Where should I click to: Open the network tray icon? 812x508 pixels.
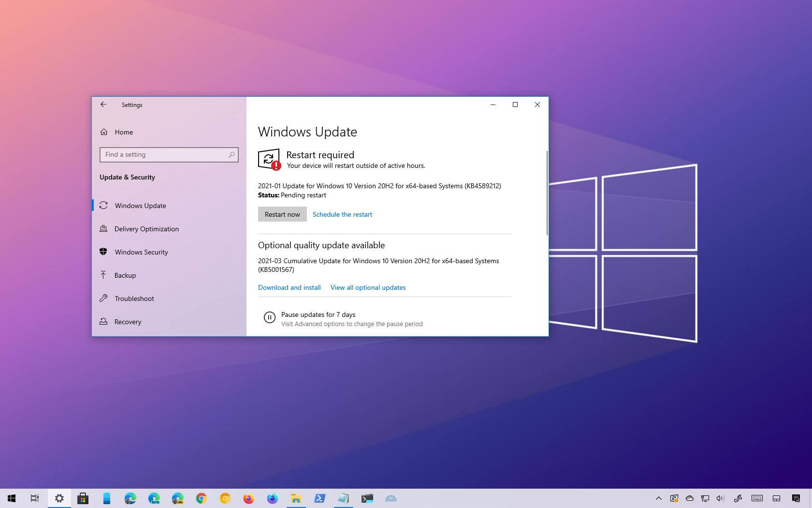(x=705, y=498)
